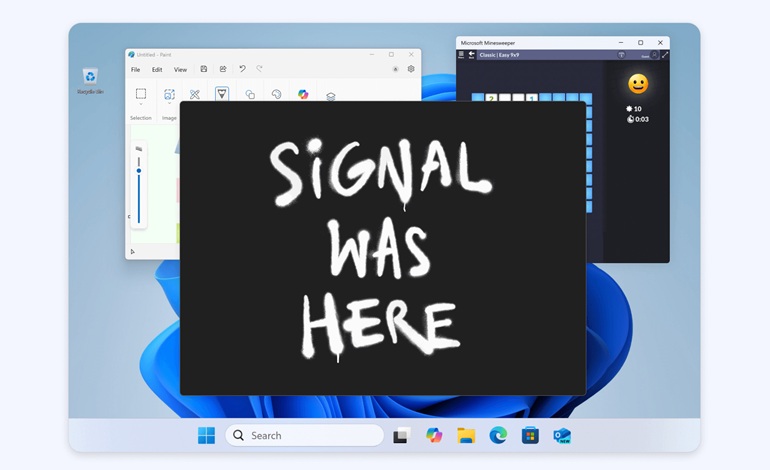The height and width of the screenshot is (470, 770).
Task: Click the Save icon in Paint
Action: tap(204, 69)
